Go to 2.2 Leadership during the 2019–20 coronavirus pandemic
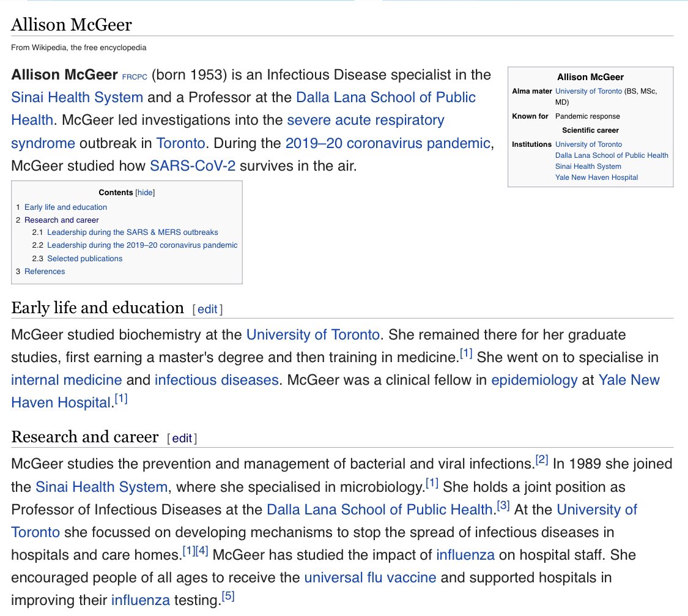This screenshot has width=688, height=616. coord(142,245)
